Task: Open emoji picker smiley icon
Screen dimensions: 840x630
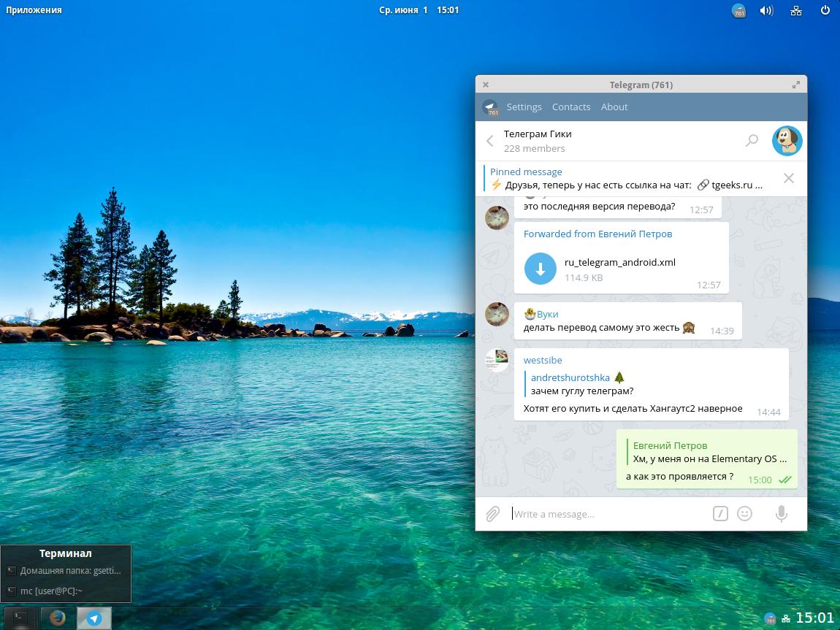Action: [744, 514]
